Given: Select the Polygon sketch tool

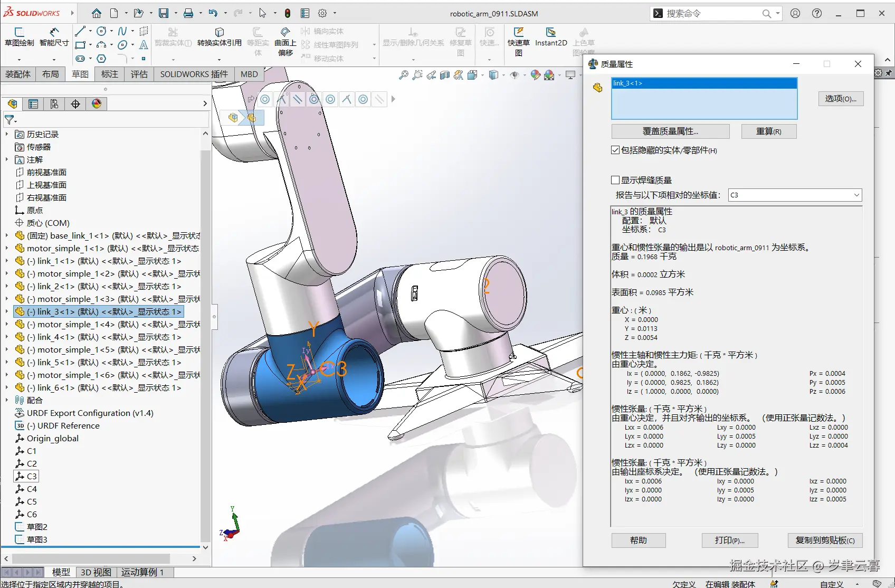Looking at the screenshot, I should pyautogui.click(x=102, y=59).
